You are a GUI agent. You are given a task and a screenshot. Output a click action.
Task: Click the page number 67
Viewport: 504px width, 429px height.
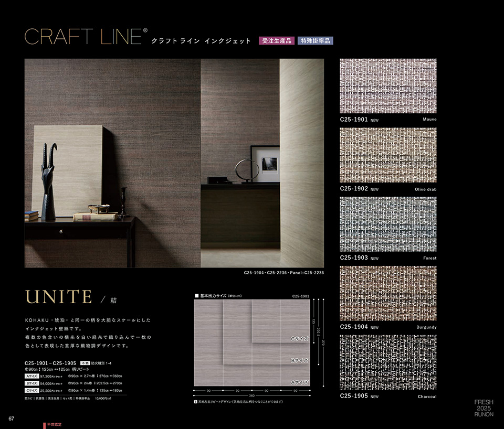click(x=12, y=419)
